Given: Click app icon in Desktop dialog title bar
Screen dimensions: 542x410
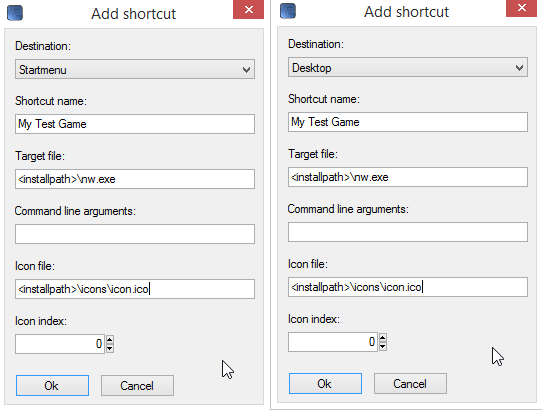Looking at the screenshot, I should pyautogui.click(x=288, y=11).
